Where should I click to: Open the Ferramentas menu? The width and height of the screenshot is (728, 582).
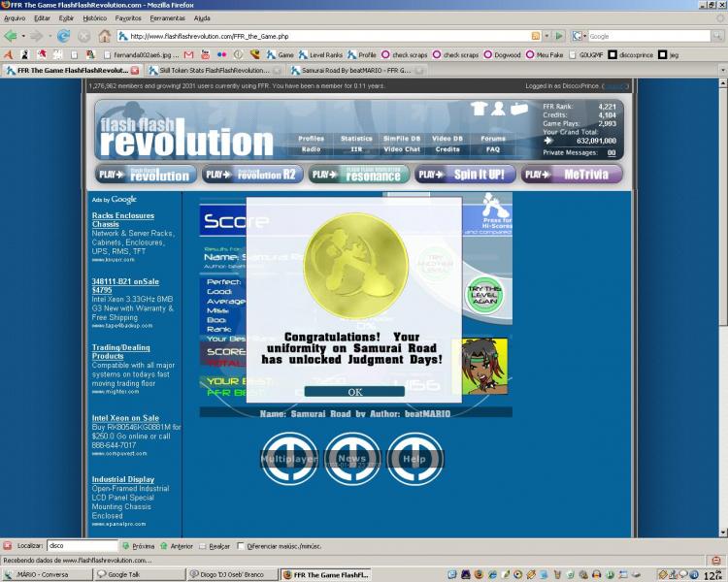click(x=168, y=18)
